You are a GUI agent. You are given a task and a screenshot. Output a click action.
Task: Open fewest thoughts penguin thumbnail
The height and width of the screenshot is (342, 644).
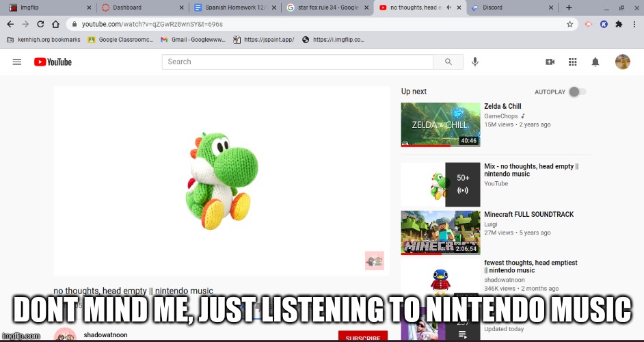click(x=440, y=280)
